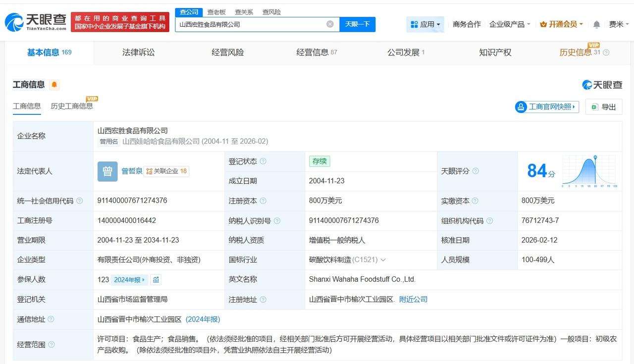Viewport: 634px width, 364px height.
Task: Click the help icon next to 实缴资本
Action: pos(475,201)
